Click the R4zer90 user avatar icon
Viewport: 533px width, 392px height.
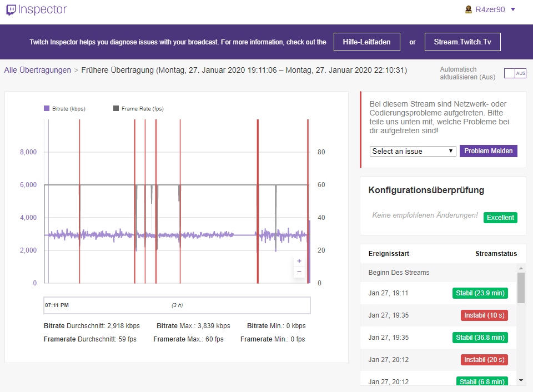(x=469, y=9)
